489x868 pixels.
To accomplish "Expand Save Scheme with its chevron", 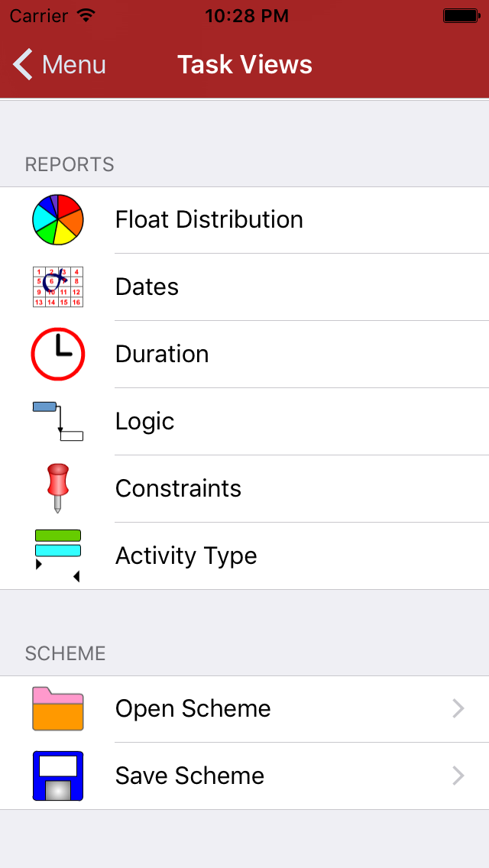I will coord(458,776).
